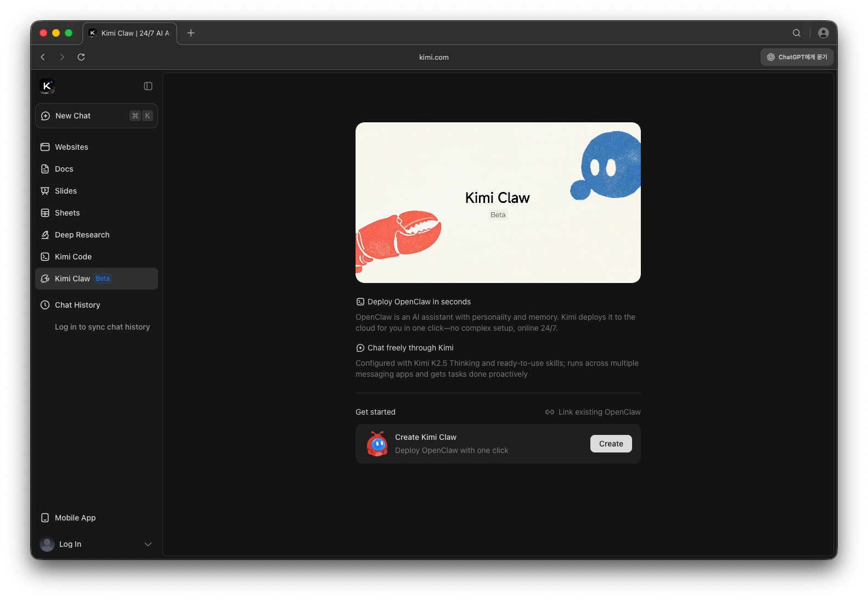Click the Kimi Claw mascot icon

coord(377,444)
